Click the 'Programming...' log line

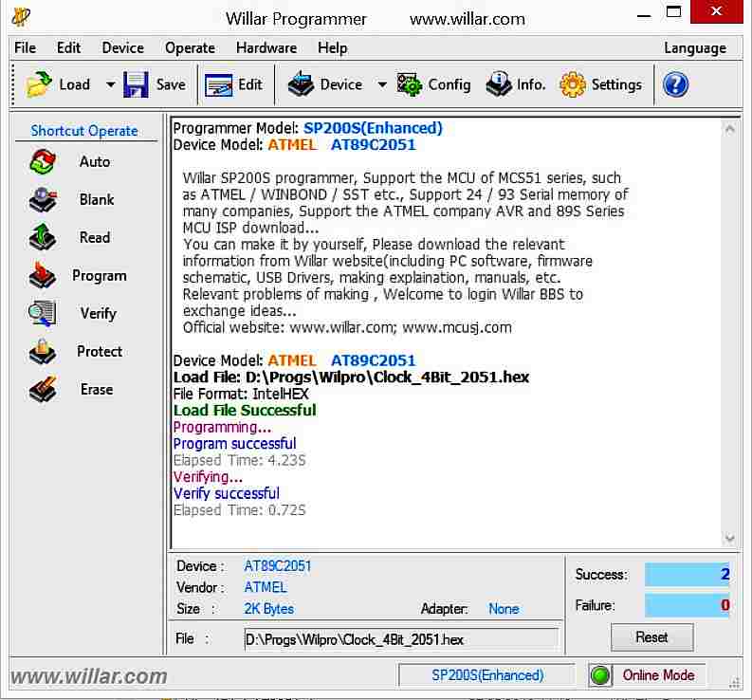(x=222, y=427)
